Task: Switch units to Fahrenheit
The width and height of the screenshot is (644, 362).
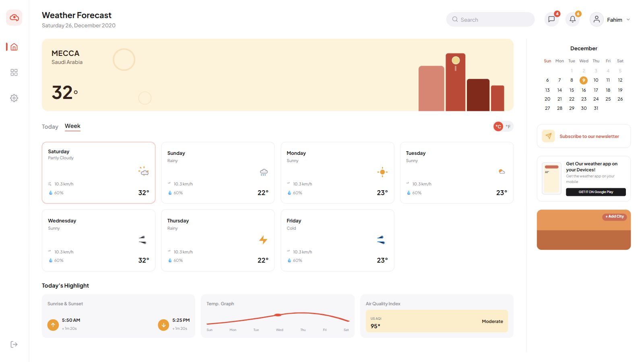Action: point(508,126)
